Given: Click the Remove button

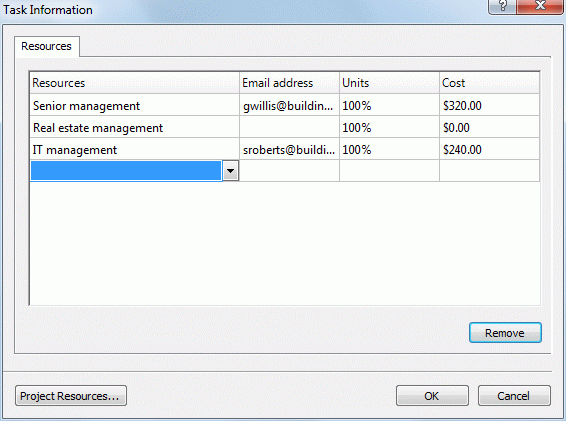Looking at the screenshot, I should [x=505, y=333].
